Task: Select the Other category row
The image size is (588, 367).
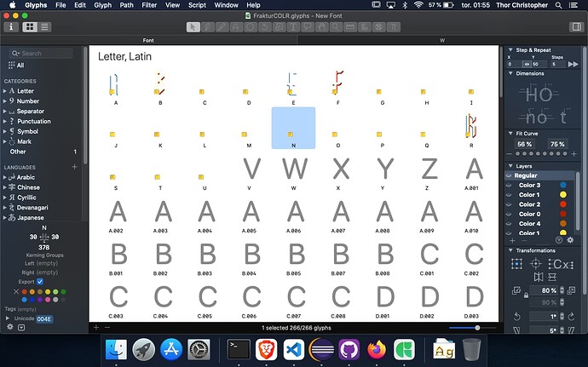Action: tap(41, 152)
